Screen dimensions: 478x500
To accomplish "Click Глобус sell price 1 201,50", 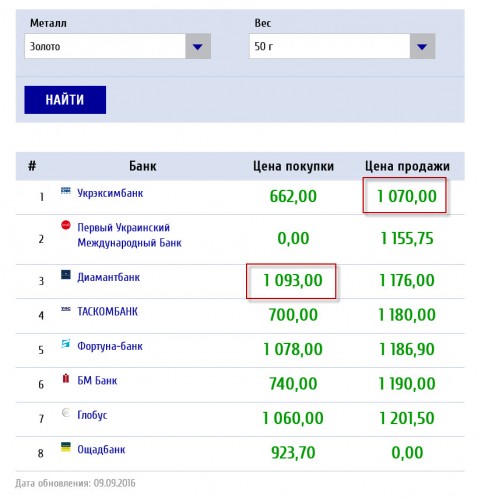I will (x=407, y=418).
